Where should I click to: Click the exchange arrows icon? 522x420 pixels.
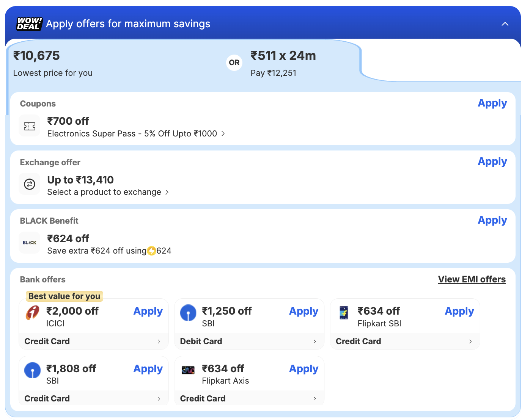coord(30,185)
